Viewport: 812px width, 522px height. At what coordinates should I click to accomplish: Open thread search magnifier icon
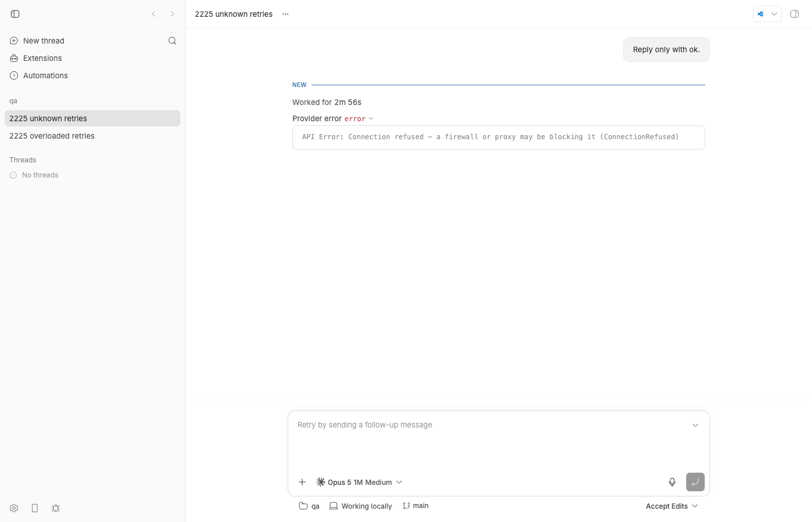[x=172, y=41]
